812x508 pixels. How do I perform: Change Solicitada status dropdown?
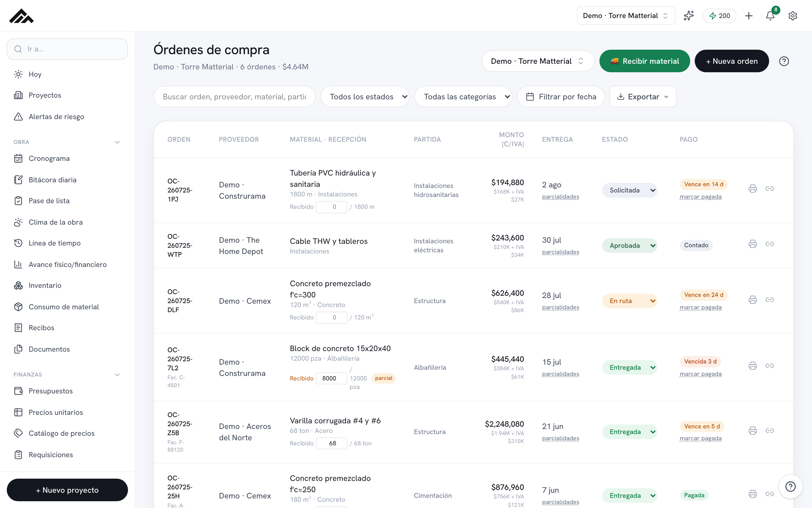pyautogui.click(x=630, y=190)
